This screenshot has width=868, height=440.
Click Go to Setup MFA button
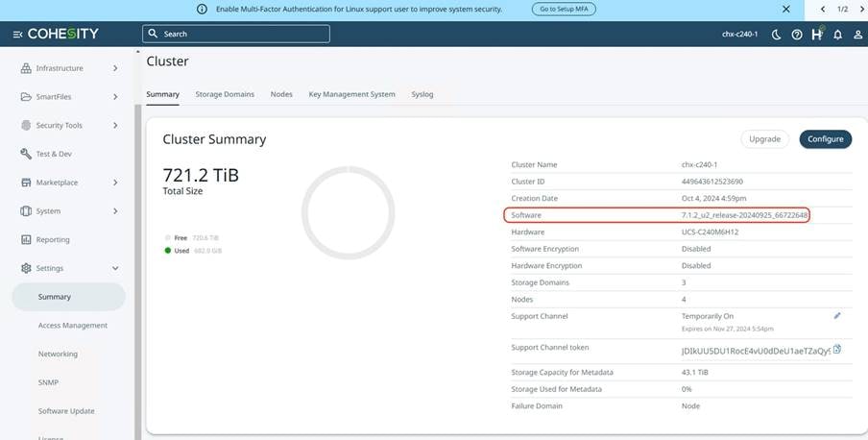(x=564, y=9)
